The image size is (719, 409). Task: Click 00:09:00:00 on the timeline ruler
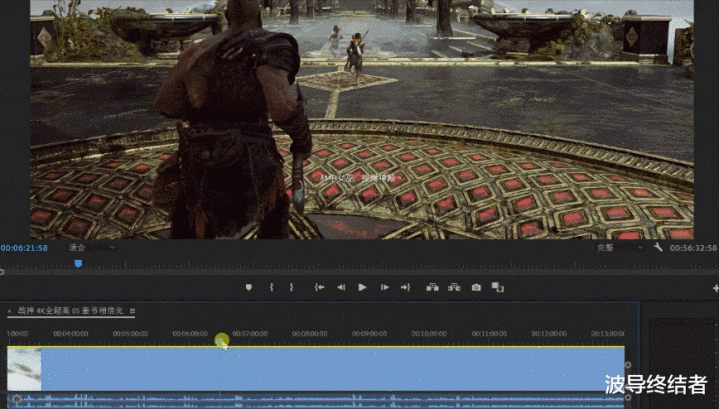(x=369, y=334)
